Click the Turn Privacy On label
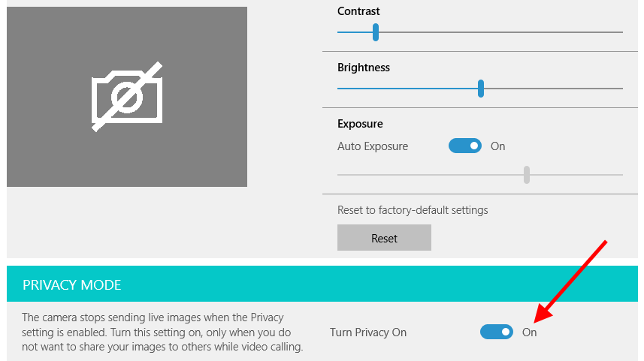Screen dimensions: 644x361 (x=368, y=332)
